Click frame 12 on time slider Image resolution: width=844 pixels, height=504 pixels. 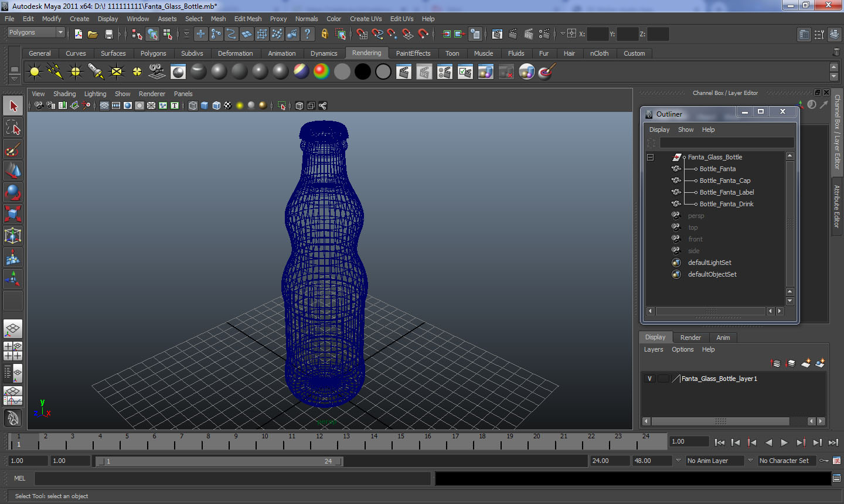coord(319,441)
